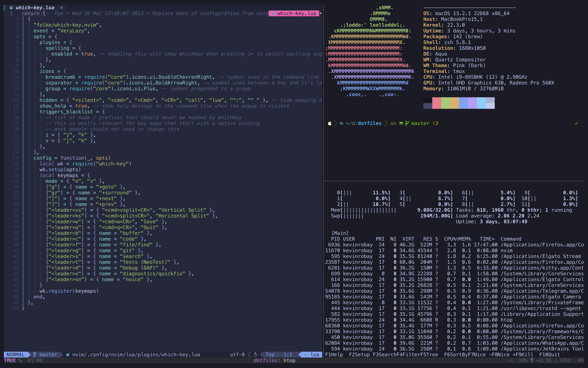Viewport: 588px width, 368px height.
Task: Click the cyan swatch in the neofetch color palette
Action: (481, 103)
